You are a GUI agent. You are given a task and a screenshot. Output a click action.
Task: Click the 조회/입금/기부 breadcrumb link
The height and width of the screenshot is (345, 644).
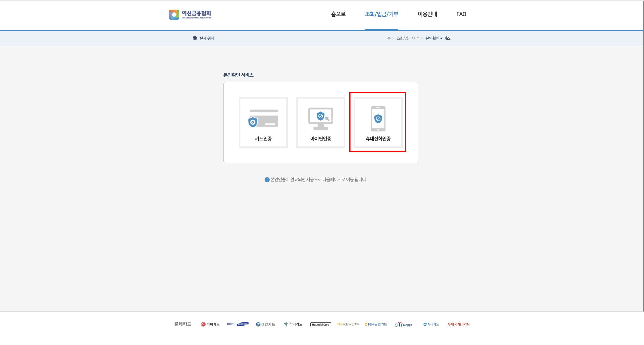coord(408,38)
